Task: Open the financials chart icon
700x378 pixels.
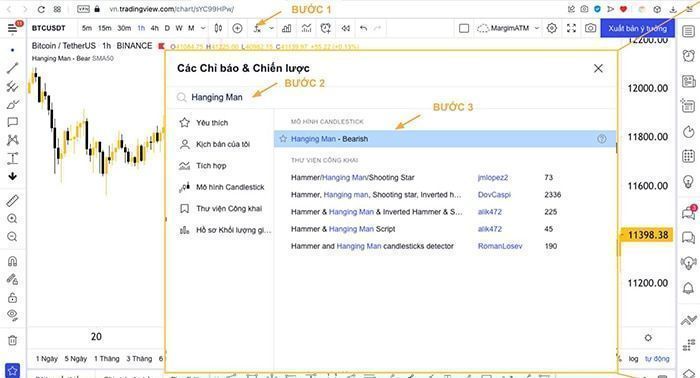Action: [x=287, y=29]
